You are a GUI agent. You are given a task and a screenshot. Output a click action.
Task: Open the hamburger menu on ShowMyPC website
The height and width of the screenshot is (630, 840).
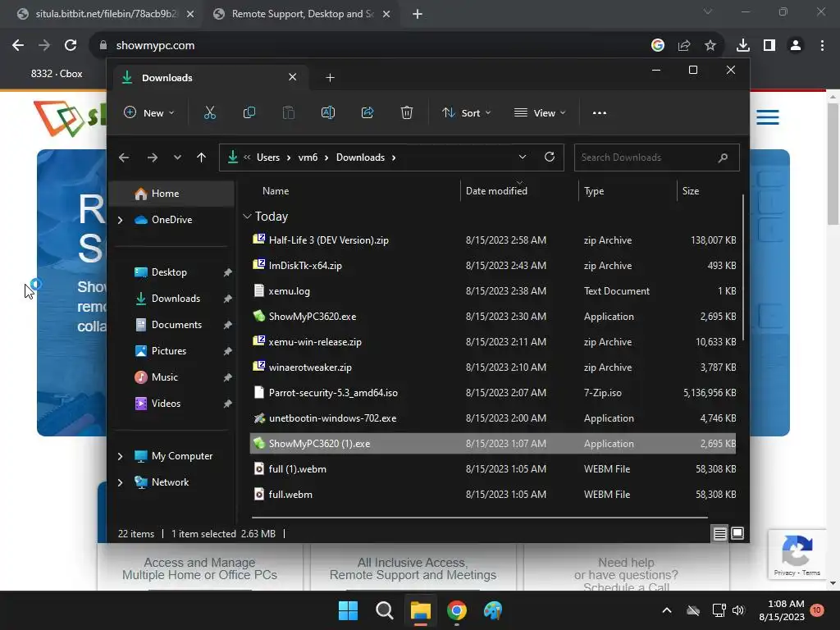768,116
